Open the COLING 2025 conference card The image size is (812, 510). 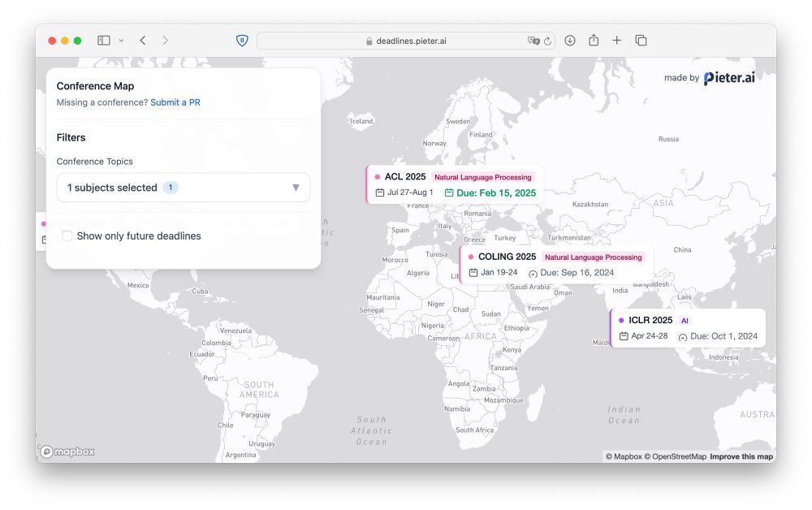[x=556, y=265]
